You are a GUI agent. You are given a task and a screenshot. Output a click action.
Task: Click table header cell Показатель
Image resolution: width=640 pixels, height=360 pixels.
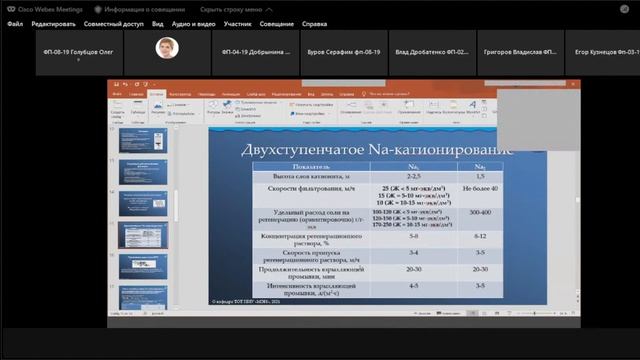coord(311,167)
